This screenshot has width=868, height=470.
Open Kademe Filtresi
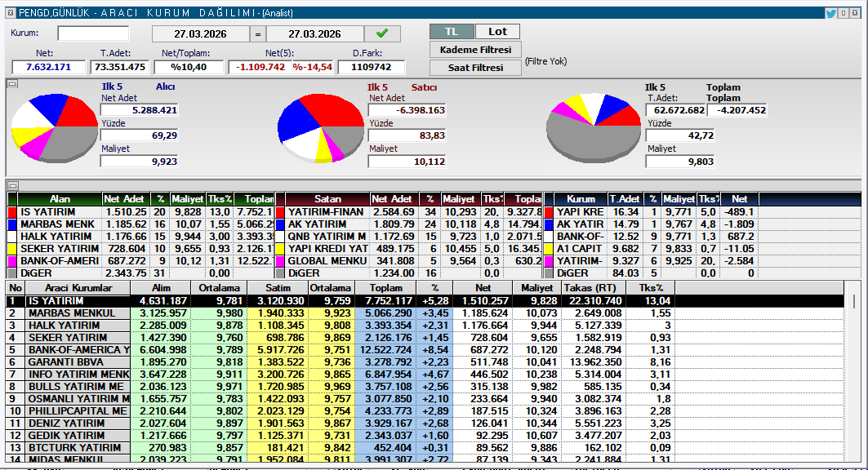tap(475, 50)
